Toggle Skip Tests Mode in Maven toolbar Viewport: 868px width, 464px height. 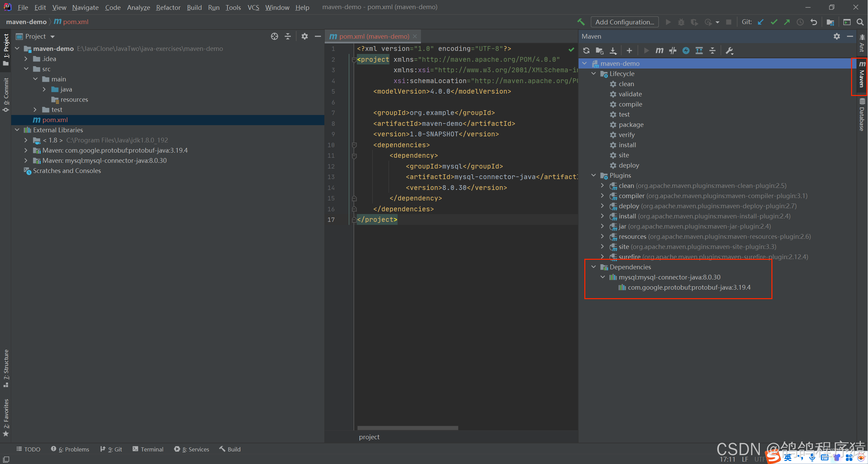pos(686,51)
